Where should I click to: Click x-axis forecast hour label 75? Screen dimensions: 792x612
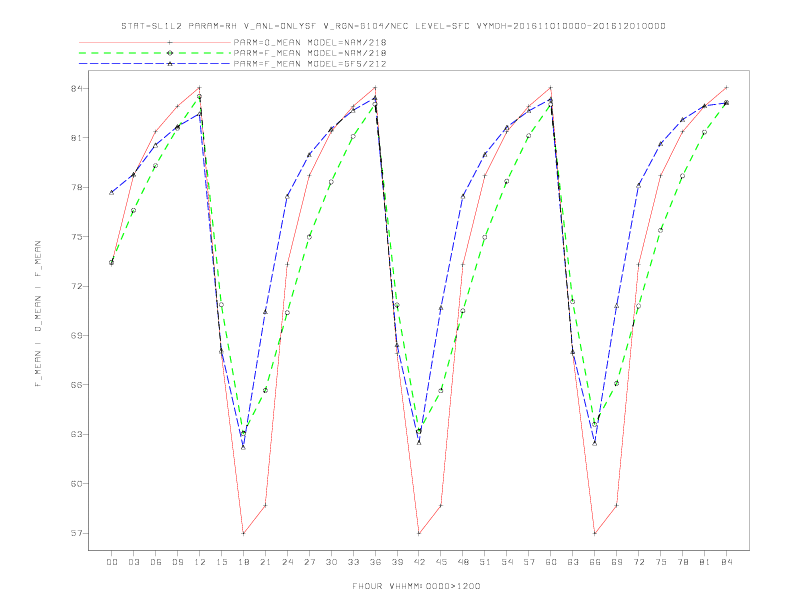click(x=661, y=562)
